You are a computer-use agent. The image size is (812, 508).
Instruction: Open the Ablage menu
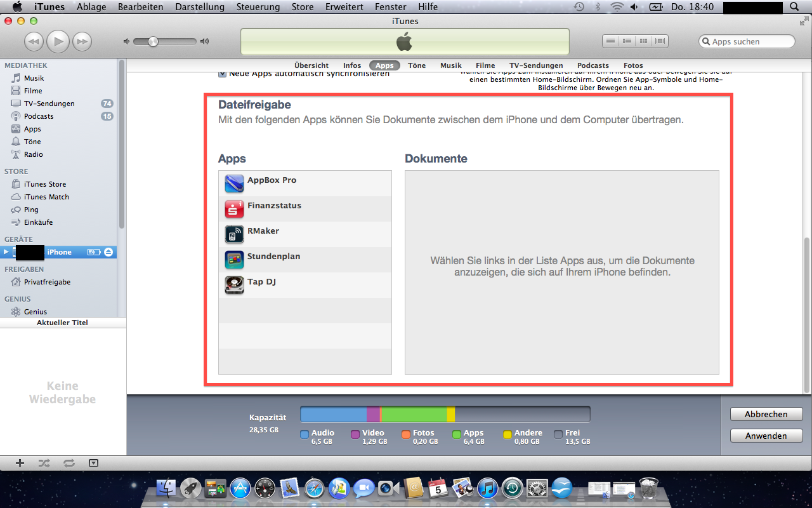pos(91,7)
